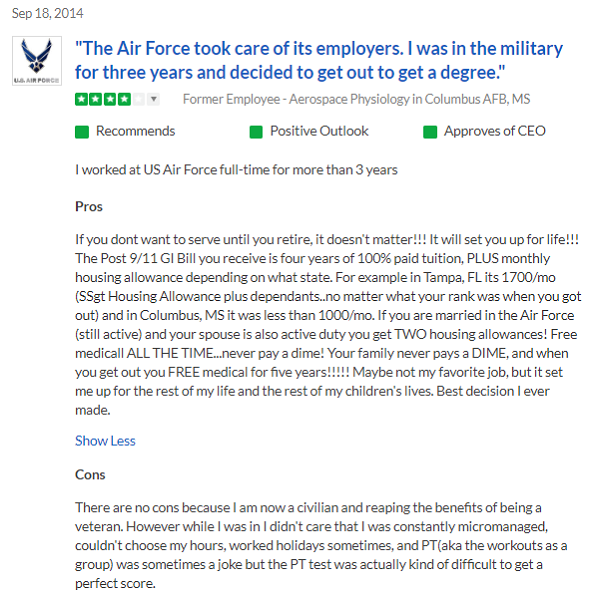600x603 pixels.
Task: Click the Sep 18, 2014 review date
Action: click(47, 14)
